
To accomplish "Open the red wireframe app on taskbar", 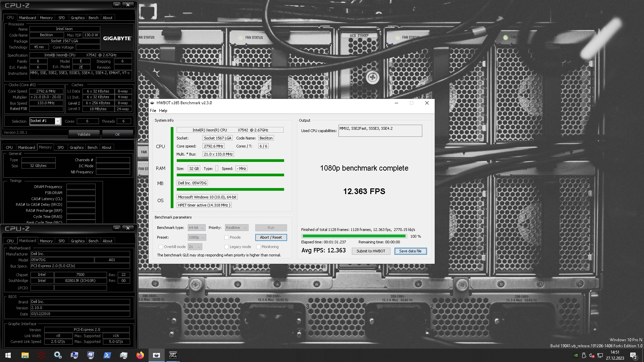I will point(41,355).
